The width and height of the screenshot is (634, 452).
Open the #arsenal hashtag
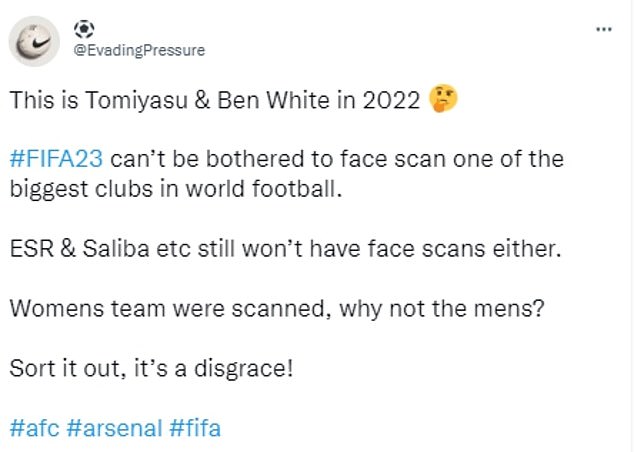114,428
